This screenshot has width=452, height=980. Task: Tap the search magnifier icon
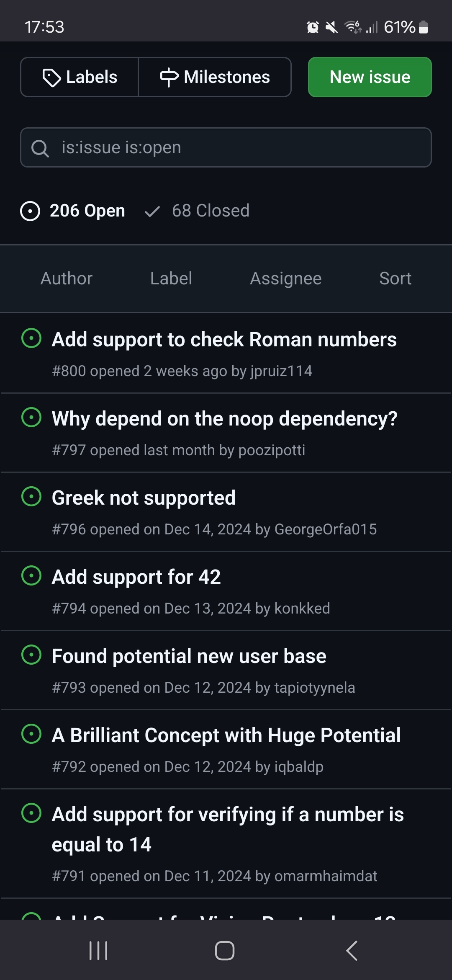point(40,148)
